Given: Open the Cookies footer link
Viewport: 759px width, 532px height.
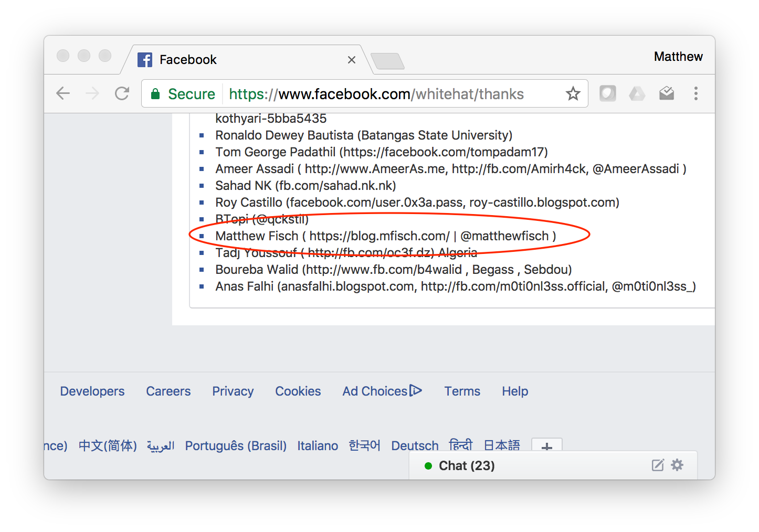Looking at the screenshot, I should point(298,391).
